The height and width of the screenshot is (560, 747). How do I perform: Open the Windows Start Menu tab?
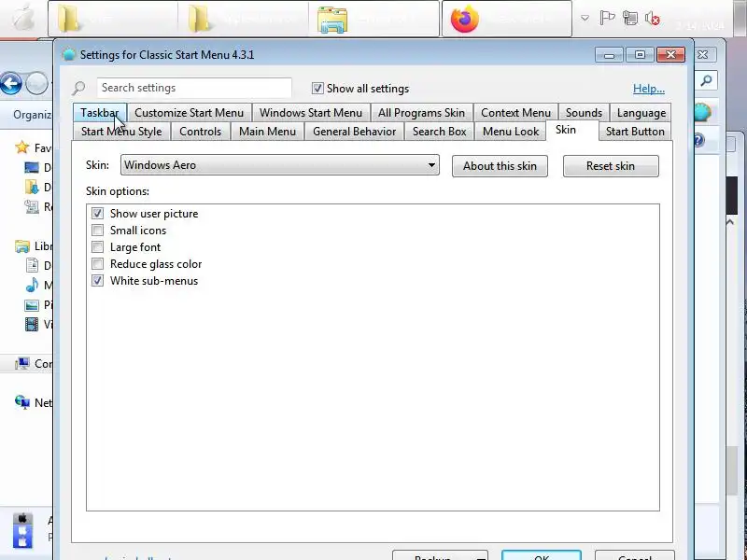(x=311, y=113)
